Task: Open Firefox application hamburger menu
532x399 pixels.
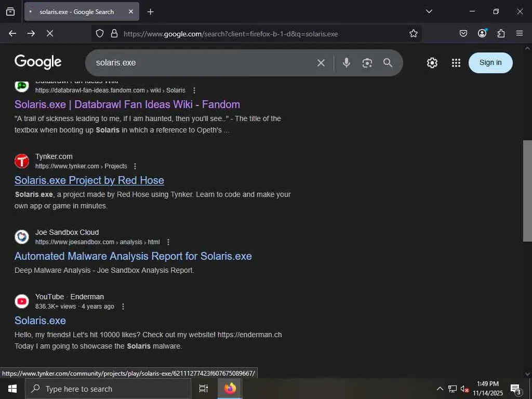Action: tap(520, 33)
